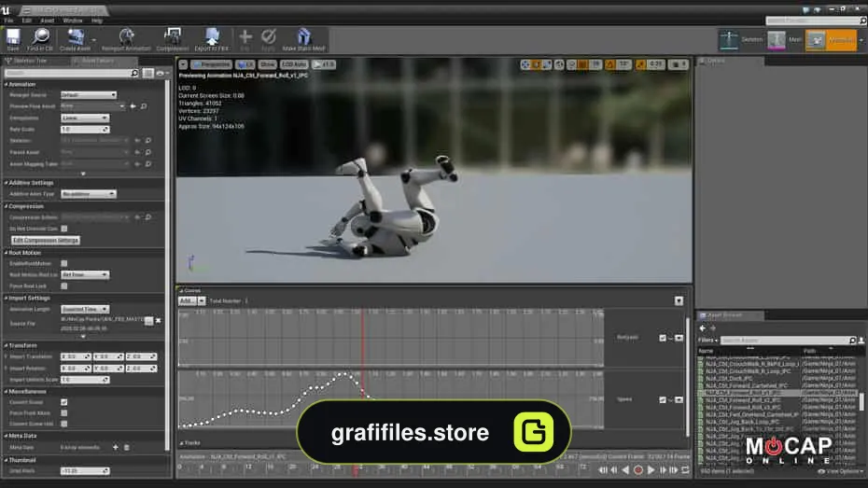
Task: Switch to Mesh editor mode
Action: [x=785, y=40]
